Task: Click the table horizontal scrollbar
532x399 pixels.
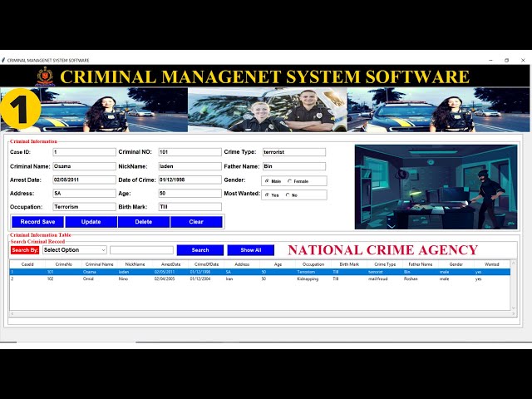Action: pyautogui.click(x=263, y=314)
